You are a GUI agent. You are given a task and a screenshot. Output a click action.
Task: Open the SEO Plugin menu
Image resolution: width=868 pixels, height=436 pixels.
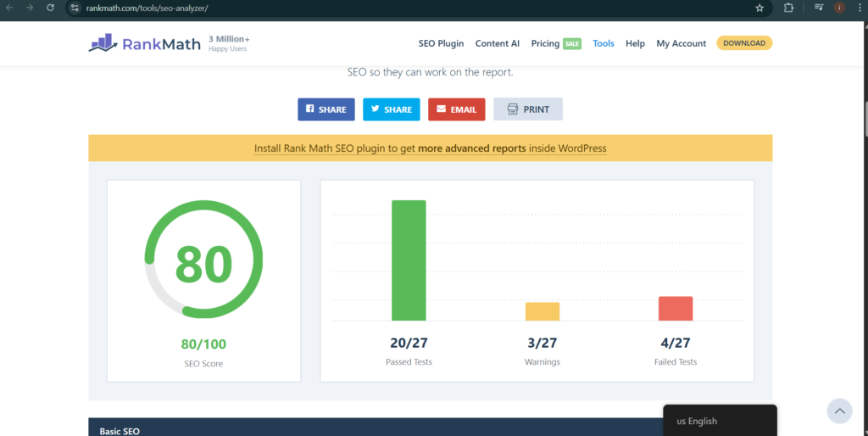(x=441, y=43)
